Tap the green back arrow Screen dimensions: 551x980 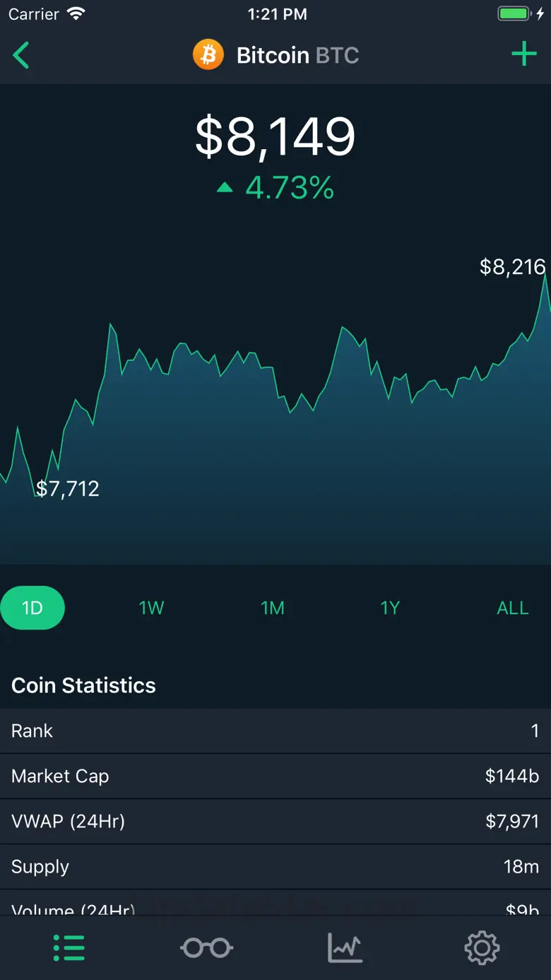[x=21, y=55]
